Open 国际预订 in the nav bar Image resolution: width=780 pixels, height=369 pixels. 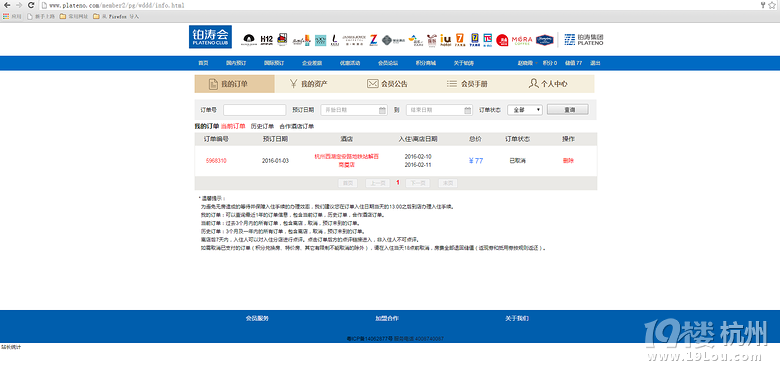[x=274, y=63]
